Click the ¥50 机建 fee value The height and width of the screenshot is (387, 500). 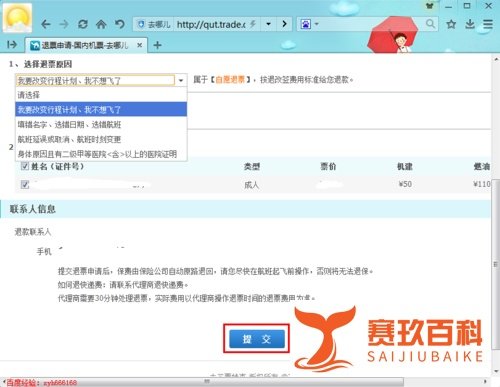click(x=405, y=184)
